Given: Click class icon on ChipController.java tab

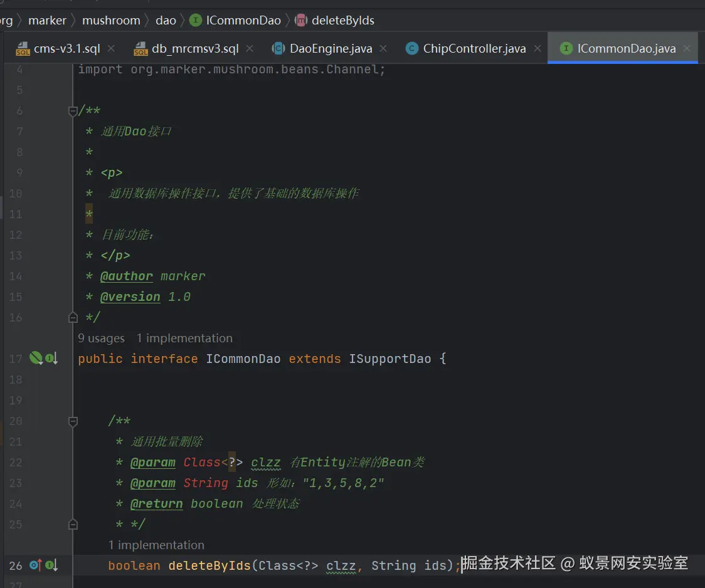Looking at the screenshot, I should pos(411,48).
